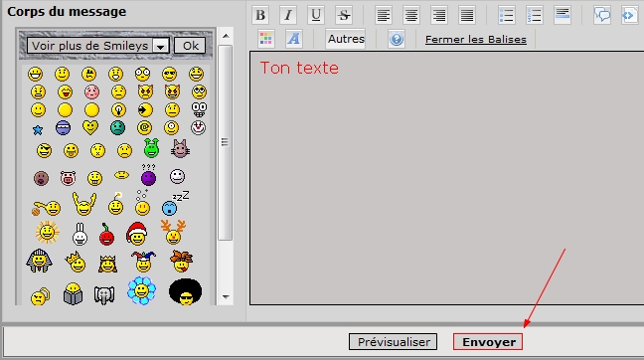Apply strikethrough text formatting
Viewport: 644px width, 360px height.
[344, 15]
